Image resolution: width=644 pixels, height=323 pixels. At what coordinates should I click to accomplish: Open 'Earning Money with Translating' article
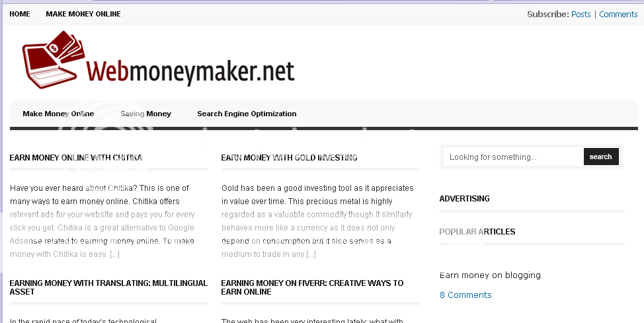(x=108, y=287)
